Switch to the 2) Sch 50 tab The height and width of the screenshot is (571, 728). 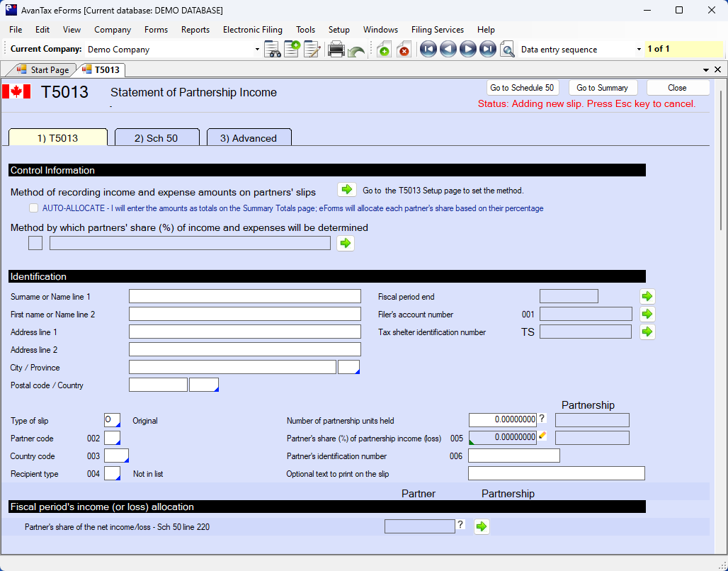(x=157, y=138)
